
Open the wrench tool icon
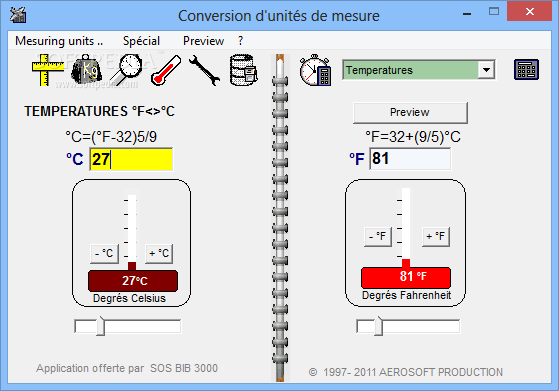coord(204,70)
